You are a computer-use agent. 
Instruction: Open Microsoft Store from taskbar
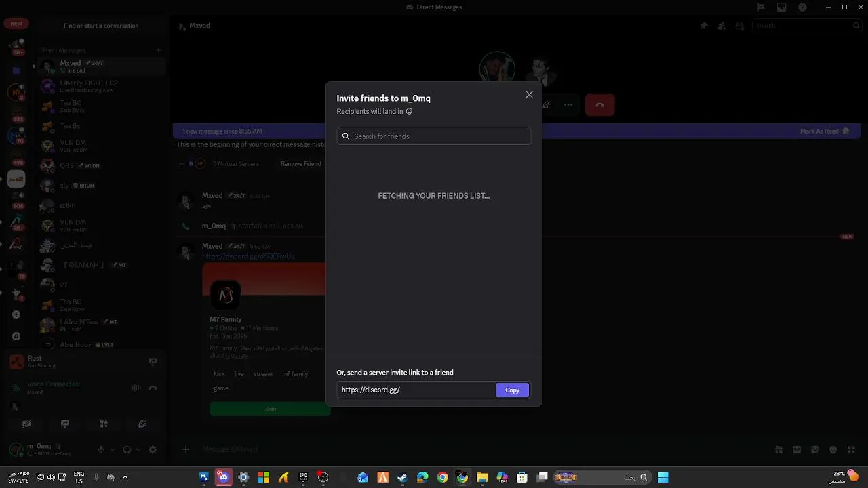(521, 477)
